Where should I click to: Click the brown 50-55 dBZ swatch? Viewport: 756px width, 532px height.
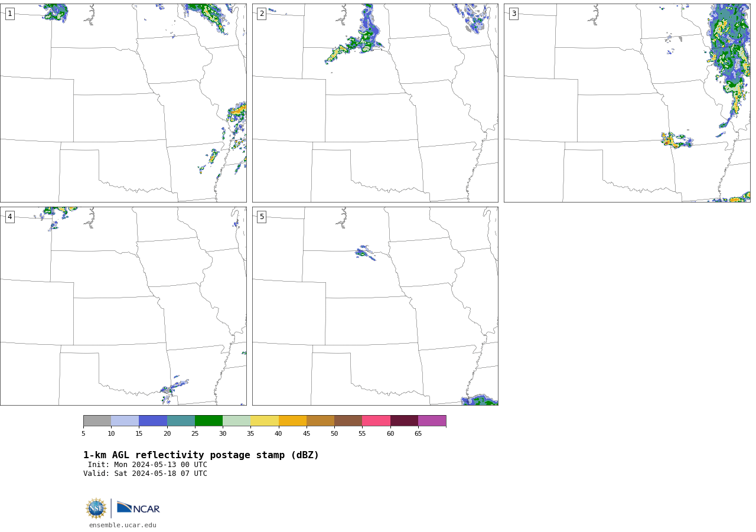tap(348, 420)
